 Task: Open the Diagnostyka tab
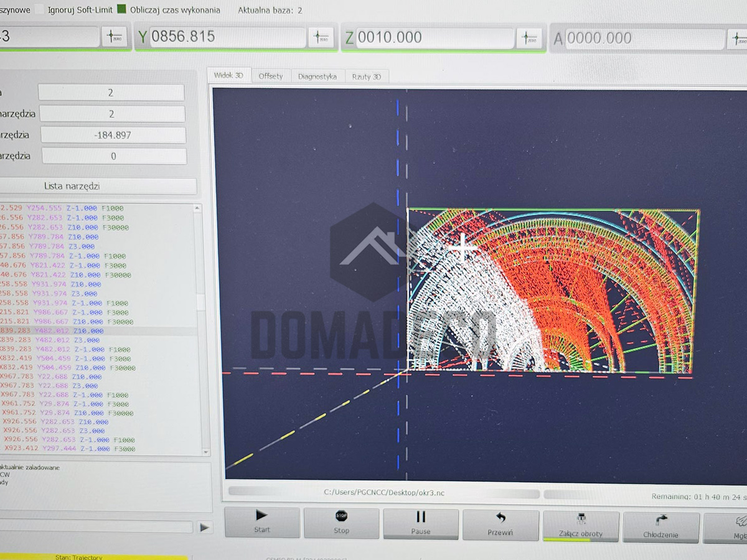[317, 77]
